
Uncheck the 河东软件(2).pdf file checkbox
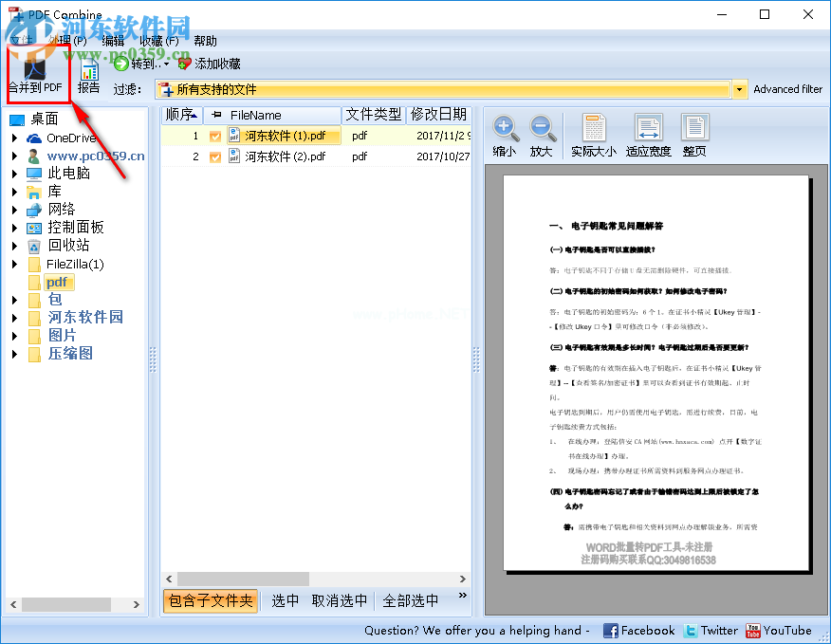214,156
